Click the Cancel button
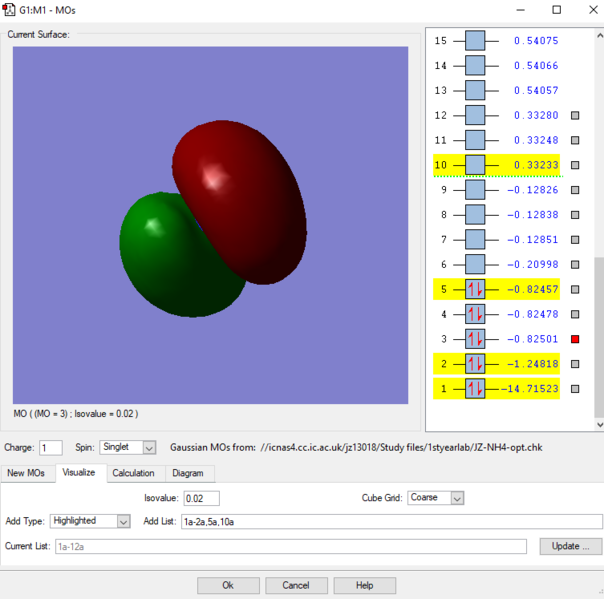Image resolution: width=604 pixels, height=599 pixels. coord(296,586)
